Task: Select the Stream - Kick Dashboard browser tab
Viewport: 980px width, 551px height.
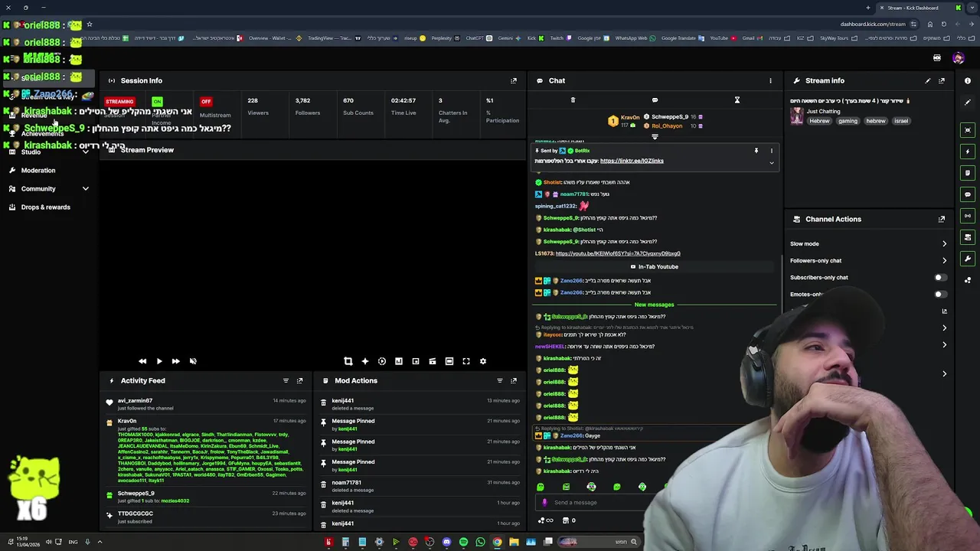Action: pyautogui.click(x=919, y=8)
